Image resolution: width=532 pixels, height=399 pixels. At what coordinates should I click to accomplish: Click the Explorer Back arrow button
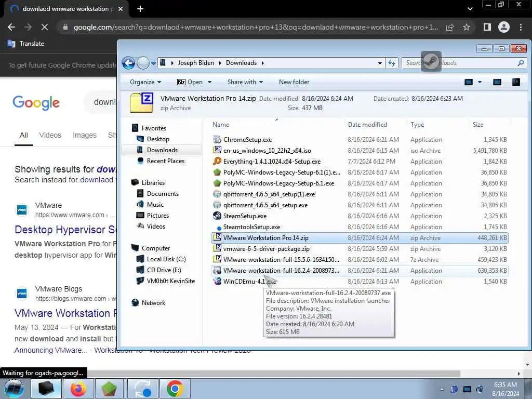click(x=129, y=63)
